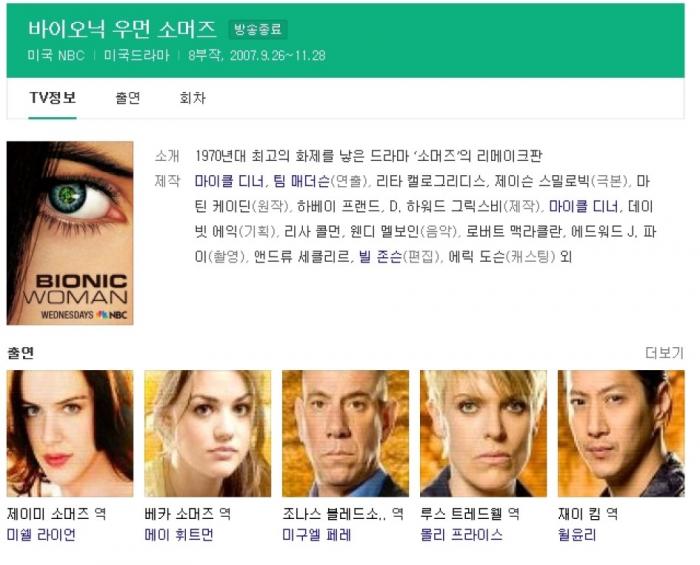The image size is (700, 565).
Task: Open actor link 메이 휘트먼
Action: pyautogui.click(x=179, y=534)
